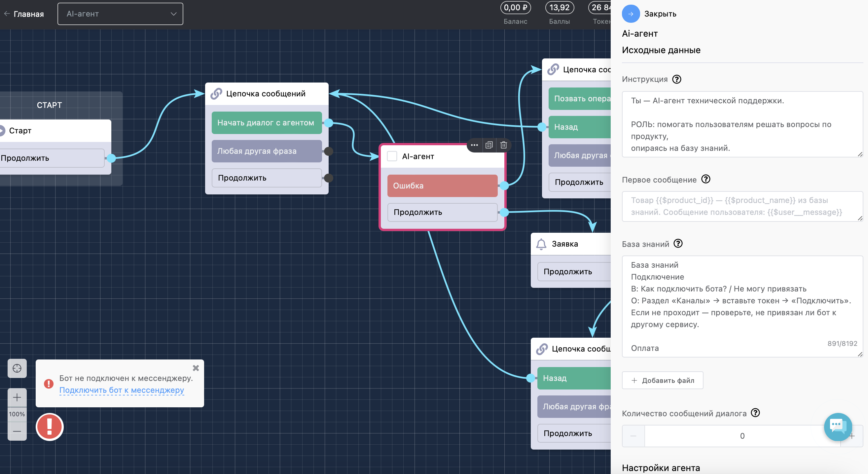This screenshot has width=868, height=474.
Task: Open the AI-агент bot selector dropdown
Action: coord(120,14)
